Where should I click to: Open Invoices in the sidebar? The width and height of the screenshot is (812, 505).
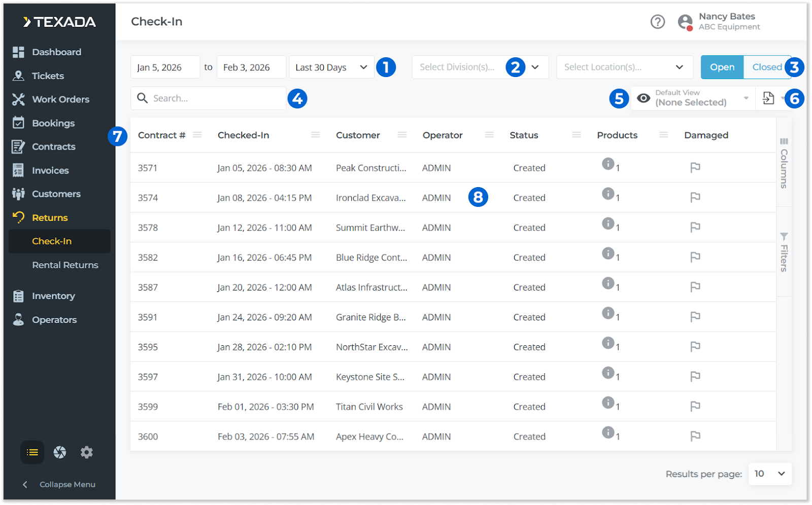coord(50,170)
